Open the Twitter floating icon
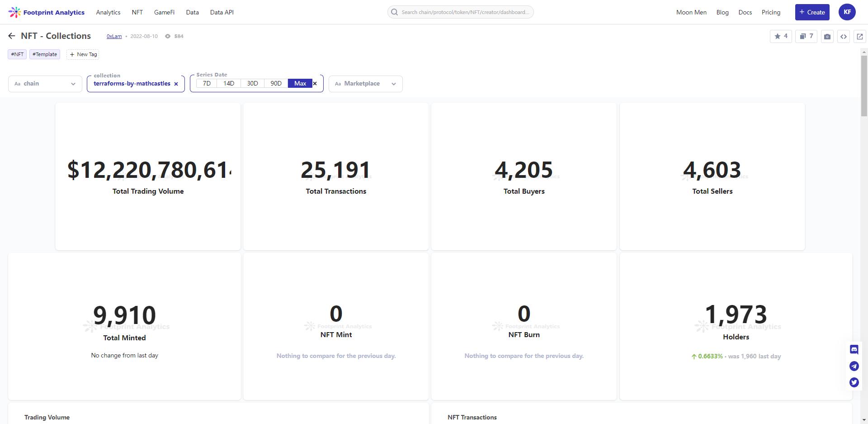Screen dimensions: 868x424 coord(854,382)
